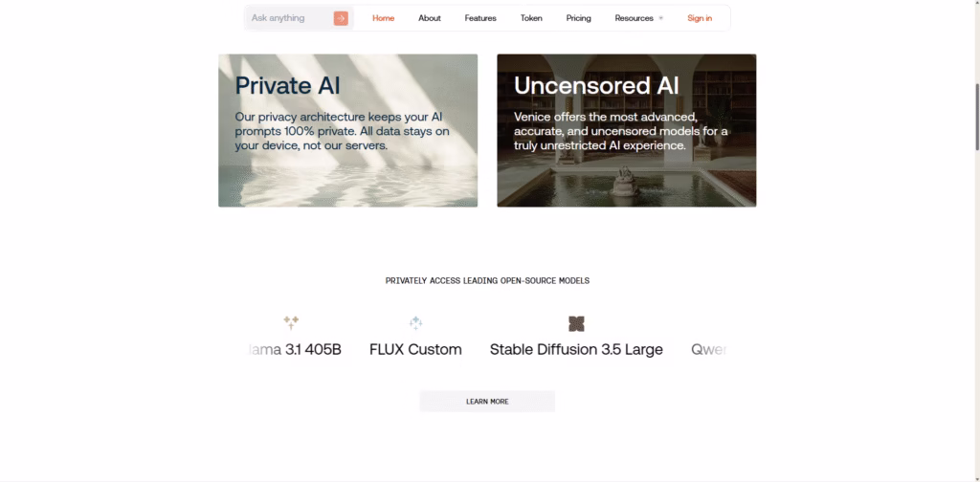Open the Private AI card
Screen dimensions: 980x482
[347, 130]
